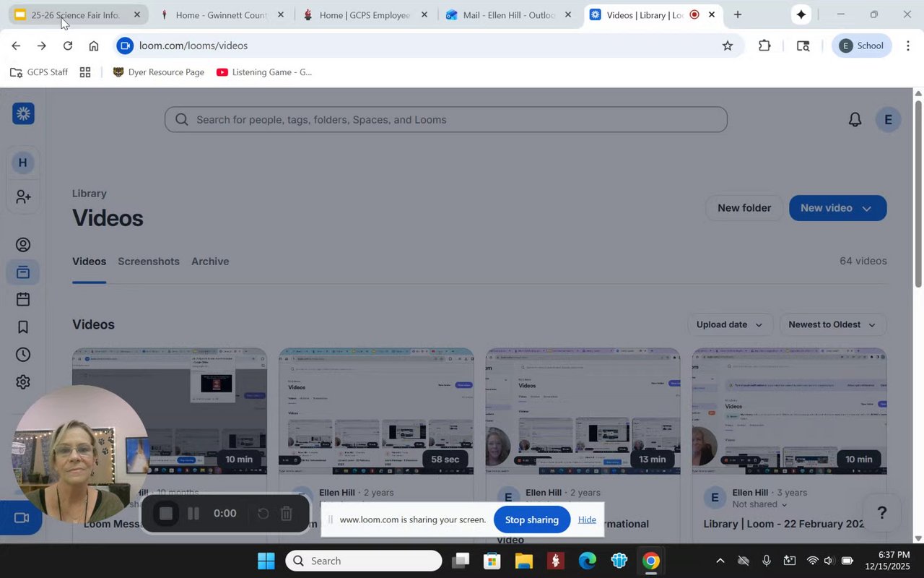Open the bookmark Watch Later icon
The height and width of the screenshot is (578, 924).
(23, 327)
